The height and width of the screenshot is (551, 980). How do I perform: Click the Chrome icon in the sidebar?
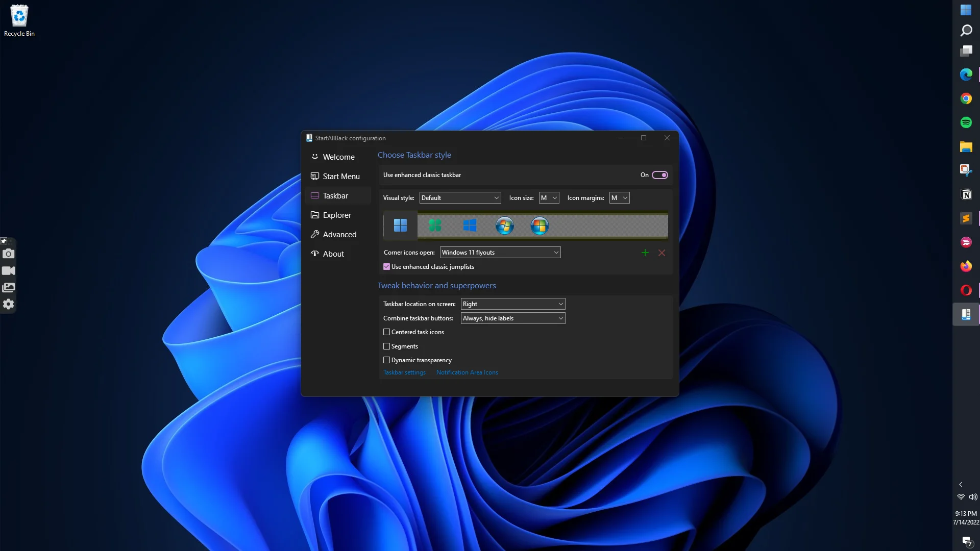pyautogui.click(x=966, y=98)
